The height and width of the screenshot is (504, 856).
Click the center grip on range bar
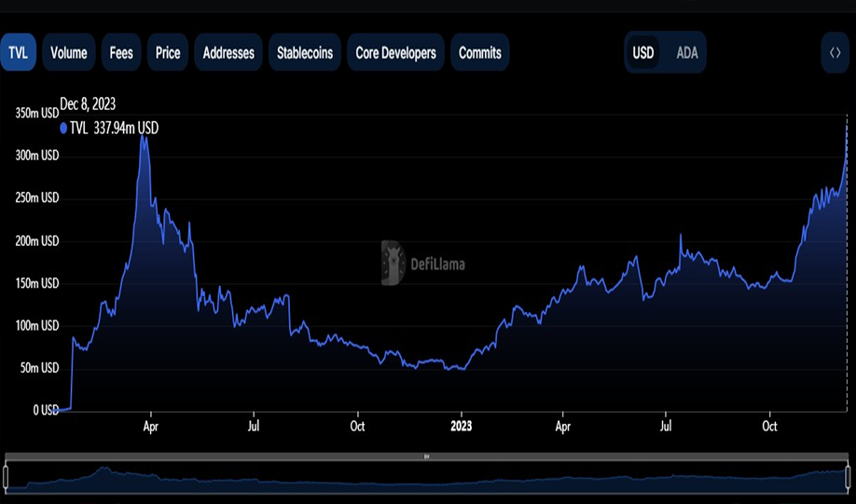click(427, 456)
